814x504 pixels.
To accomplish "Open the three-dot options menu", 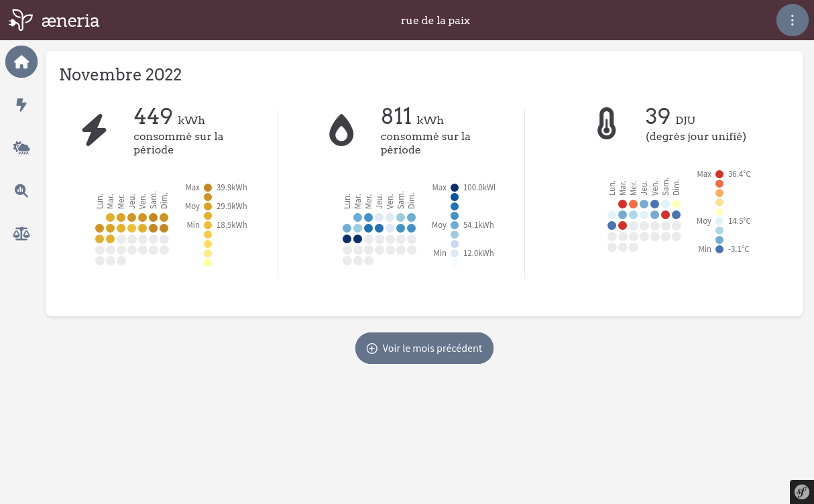I will click(793, 20).
